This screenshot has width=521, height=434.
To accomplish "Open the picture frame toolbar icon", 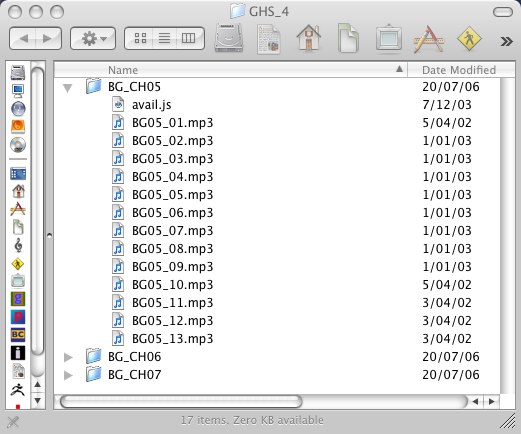I will click(x=389, y=38).
